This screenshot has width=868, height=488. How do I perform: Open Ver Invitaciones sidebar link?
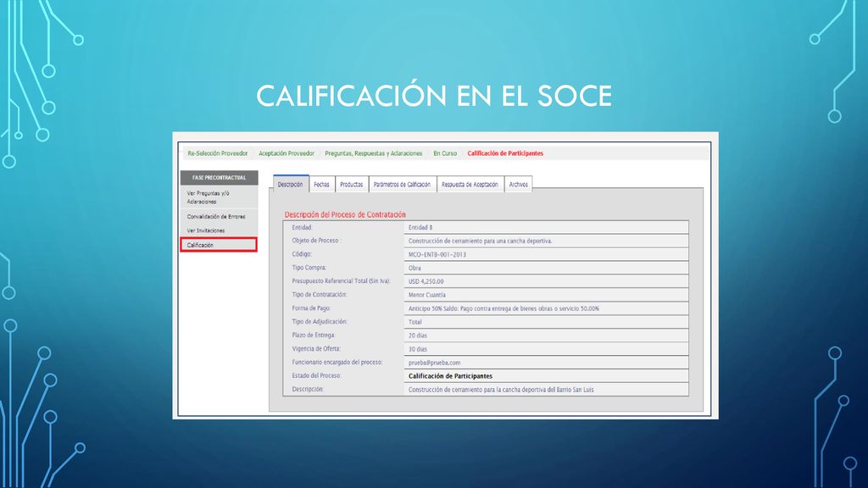206,230
